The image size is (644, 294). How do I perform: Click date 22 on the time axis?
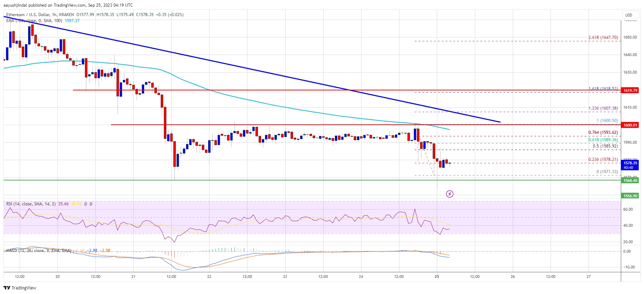coord(209,277)
